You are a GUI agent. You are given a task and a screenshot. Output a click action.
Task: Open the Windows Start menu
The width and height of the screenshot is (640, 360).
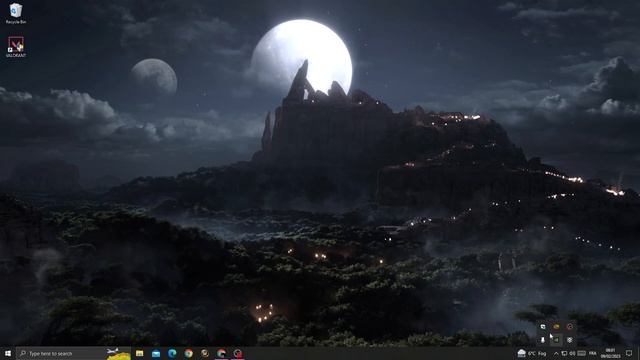click(x=7, y=353)
